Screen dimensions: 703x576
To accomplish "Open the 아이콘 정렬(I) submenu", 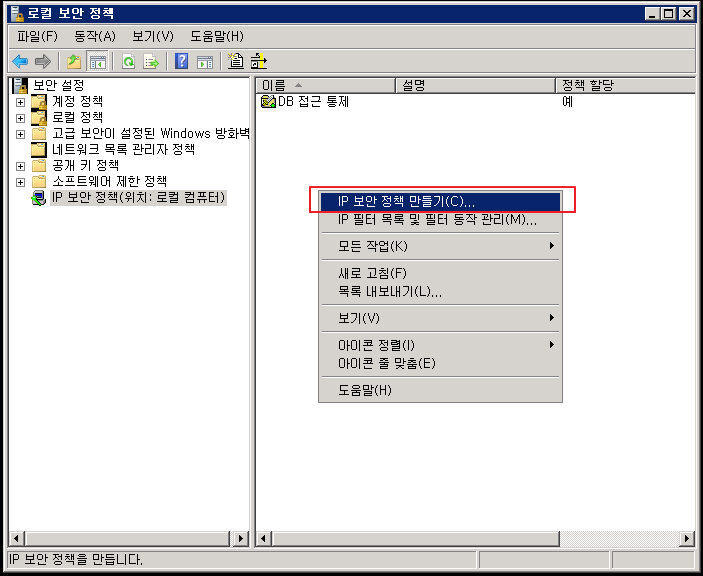I will 440,345.
